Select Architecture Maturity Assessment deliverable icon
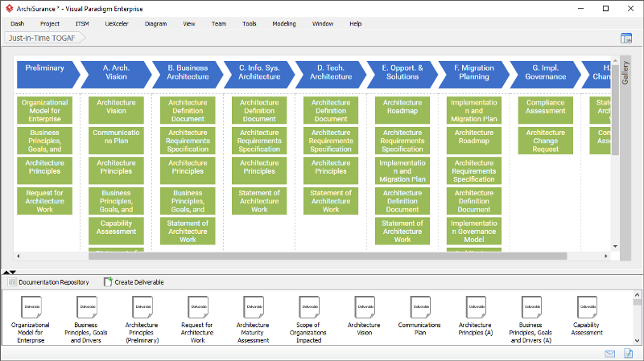The image size is (644, 361). click(252, 307)
